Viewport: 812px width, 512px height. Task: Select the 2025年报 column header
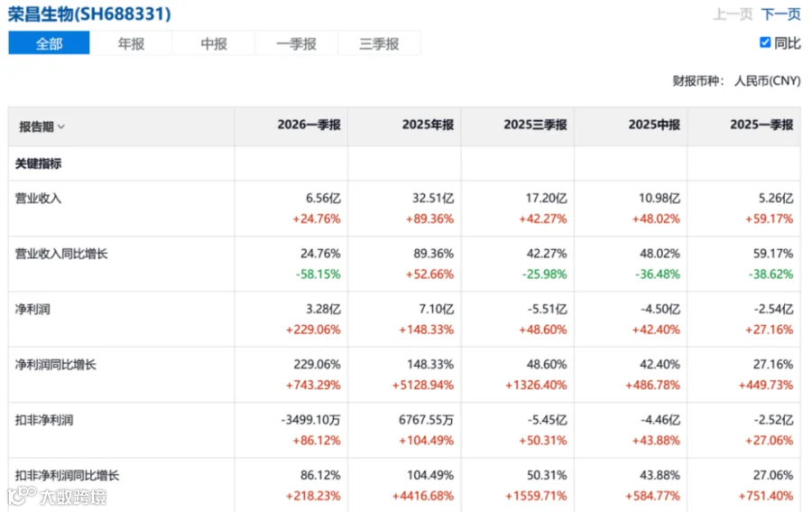[428, 125]
